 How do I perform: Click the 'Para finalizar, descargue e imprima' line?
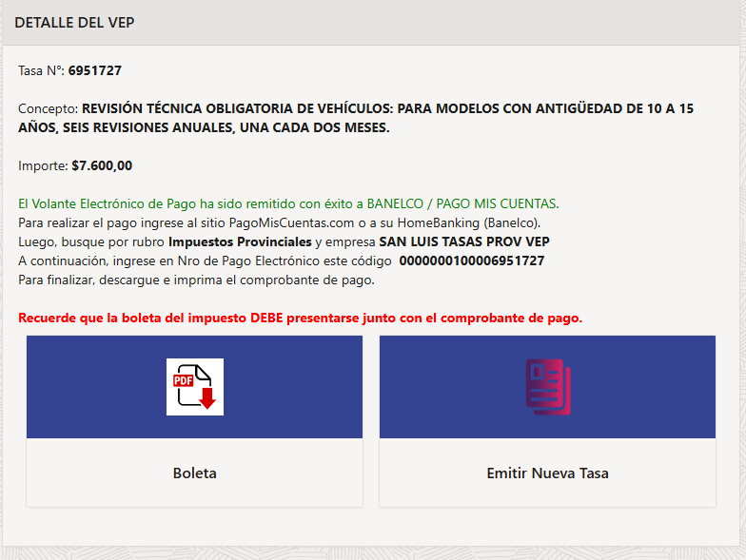click(x=196, y=280)
